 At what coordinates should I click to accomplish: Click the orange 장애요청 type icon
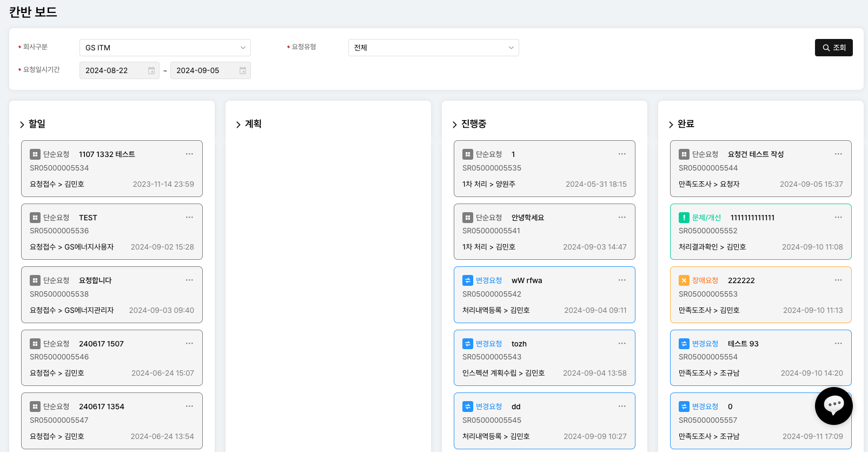(x=684, y=280)
